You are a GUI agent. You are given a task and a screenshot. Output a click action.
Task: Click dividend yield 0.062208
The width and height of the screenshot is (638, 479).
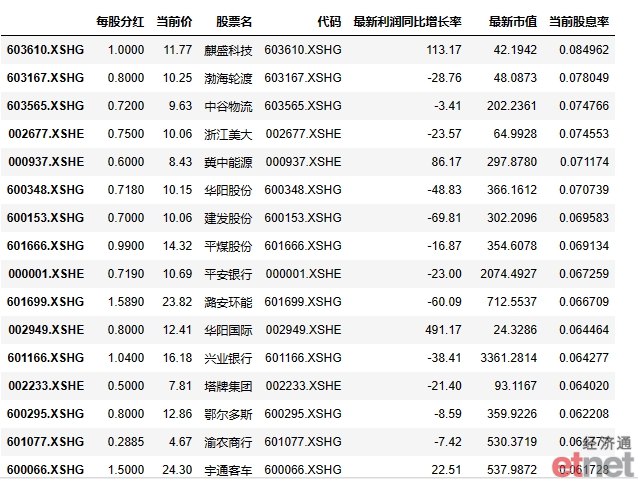pos(584,414)
